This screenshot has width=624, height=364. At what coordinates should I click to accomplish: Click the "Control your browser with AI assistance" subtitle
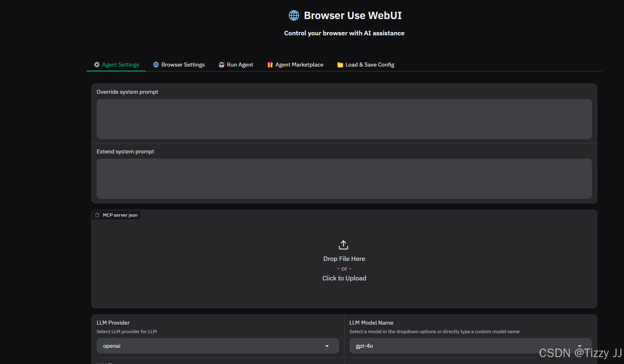[344, 33]
